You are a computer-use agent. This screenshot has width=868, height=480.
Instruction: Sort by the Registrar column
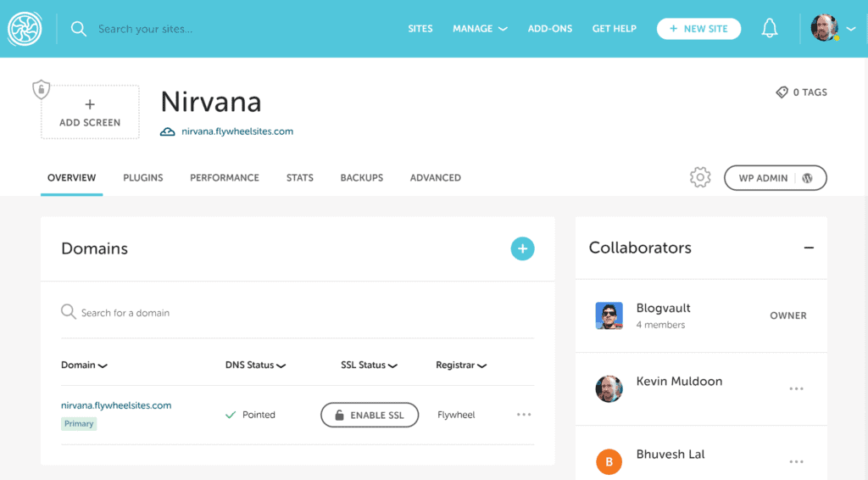(x=461, y=365)
